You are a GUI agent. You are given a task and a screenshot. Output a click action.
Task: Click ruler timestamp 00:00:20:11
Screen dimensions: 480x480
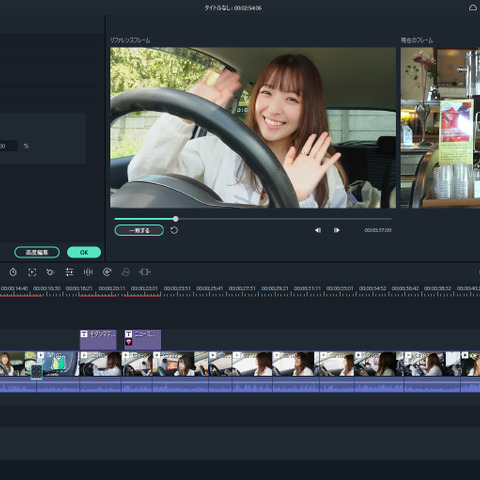(x=112, y=288)
